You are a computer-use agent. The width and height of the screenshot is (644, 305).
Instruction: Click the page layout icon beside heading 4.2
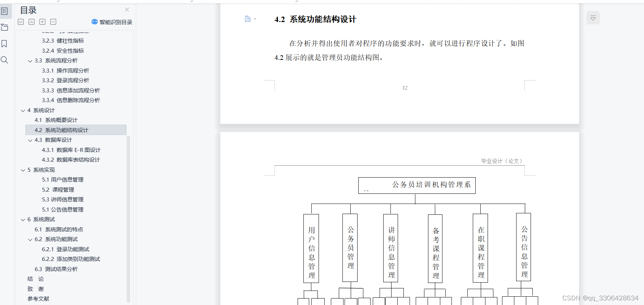pyautogui.click(x=247, y=19)
